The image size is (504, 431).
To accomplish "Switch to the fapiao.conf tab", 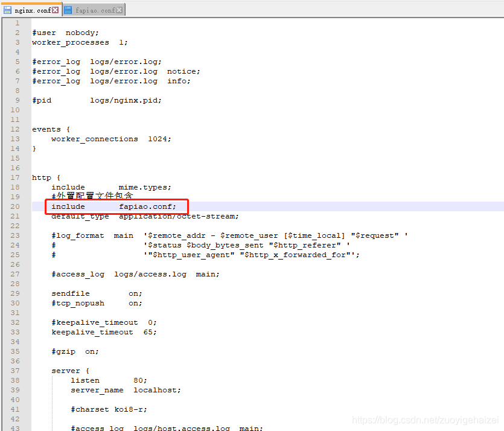I will coord(95,10).
